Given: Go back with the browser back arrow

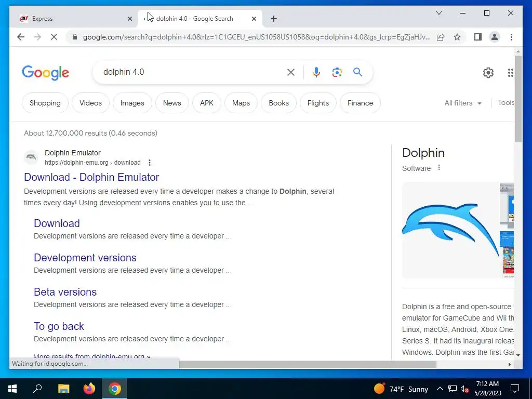Looking at the screenshot, I should (21, 37).
